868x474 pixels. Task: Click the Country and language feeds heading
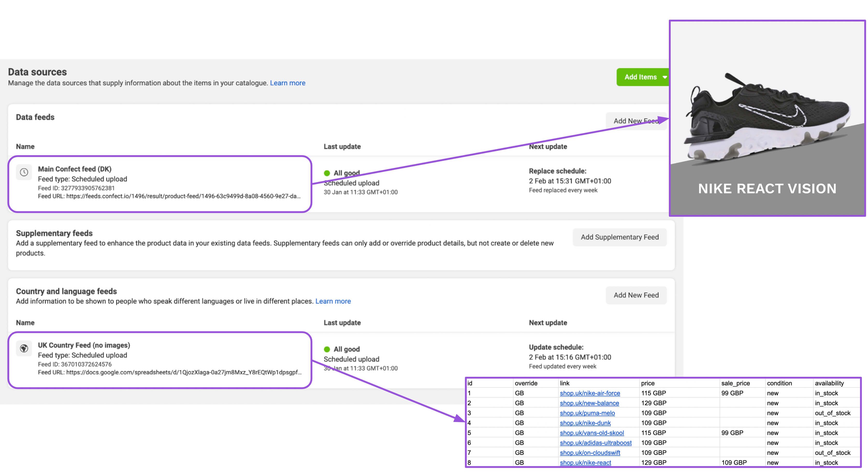coord(66,291)
